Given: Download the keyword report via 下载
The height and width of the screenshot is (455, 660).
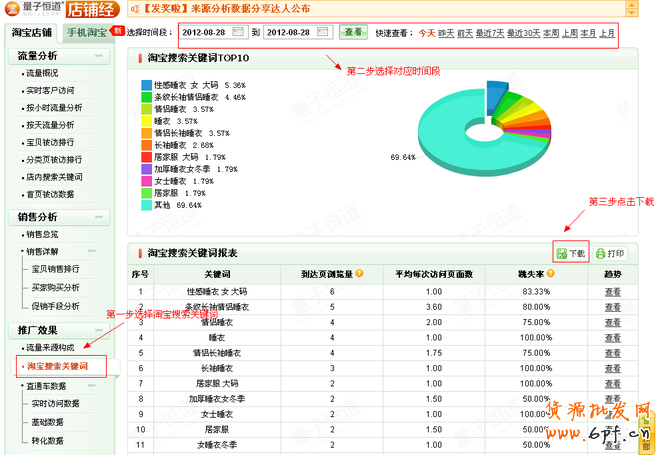Looking at the screenshot, I should click(571, 253).
